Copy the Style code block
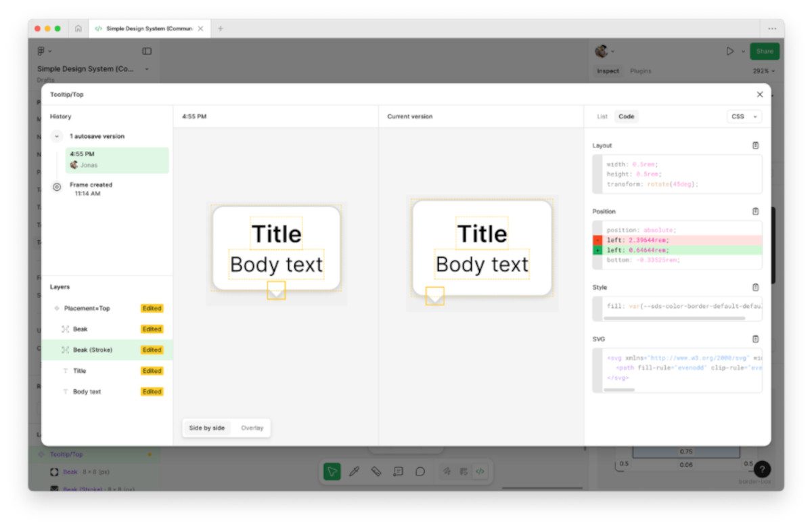The image size is (812, 528). [x=756, y=287]
